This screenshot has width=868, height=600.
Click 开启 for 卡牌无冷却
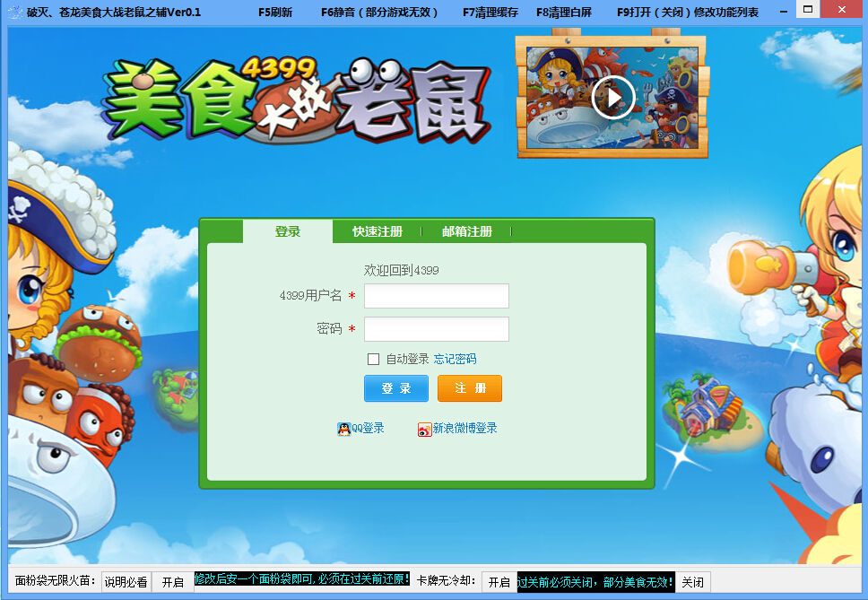(x=499, y=582)
